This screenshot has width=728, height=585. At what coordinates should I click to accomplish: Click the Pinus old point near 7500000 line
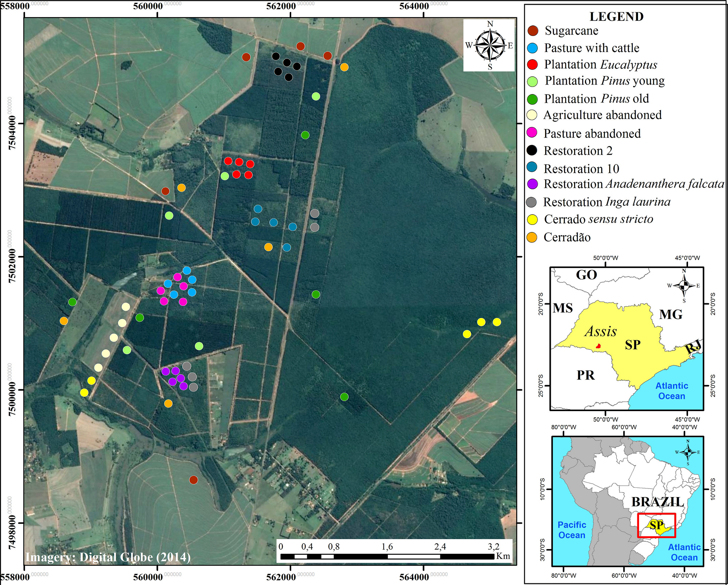[344, 397]
